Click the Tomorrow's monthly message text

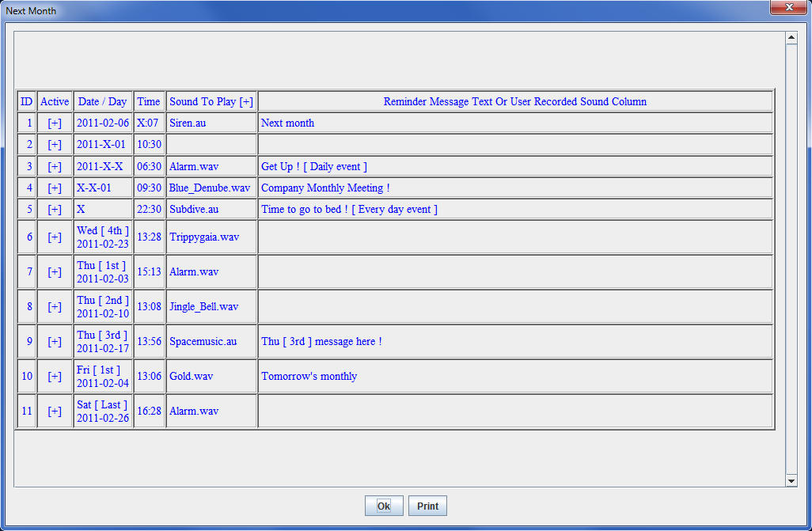(309, 377)
